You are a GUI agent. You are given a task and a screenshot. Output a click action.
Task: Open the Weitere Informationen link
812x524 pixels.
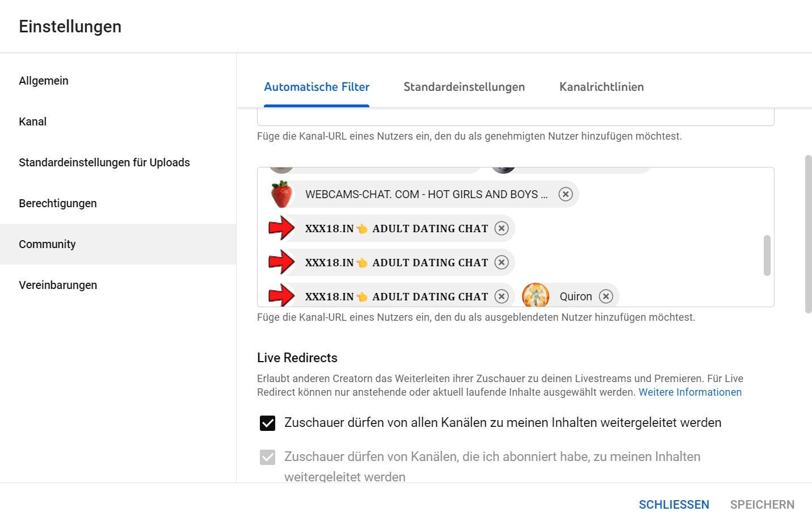point(689,392)
